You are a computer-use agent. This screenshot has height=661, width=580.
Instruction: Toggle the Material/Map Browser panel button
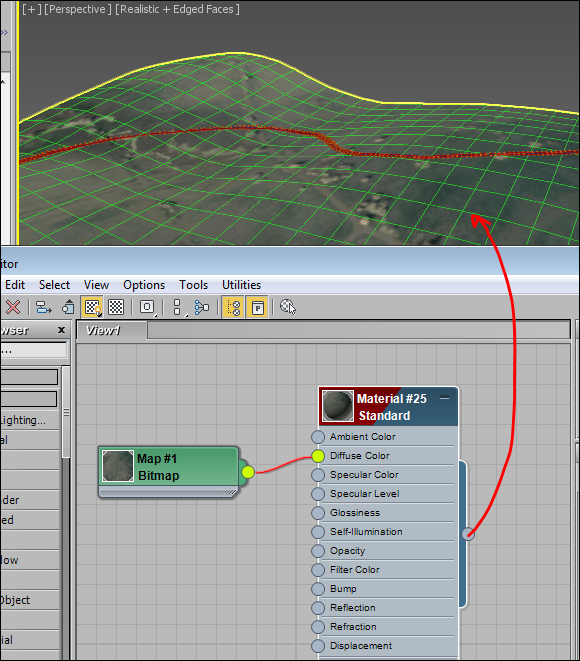(x=233, y=307)
